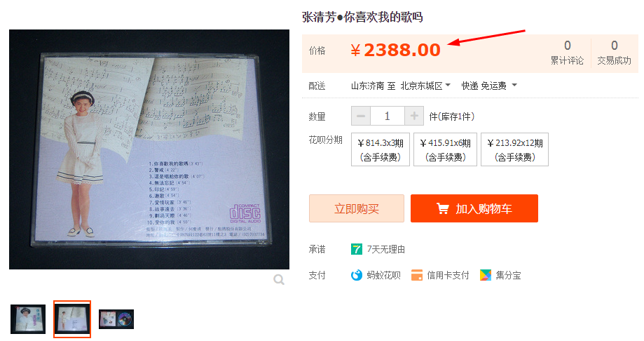The width and height of the screenshot is (644, 341).
Task: Click the colorful 集分宝 icon
Action: pos(486,275)
